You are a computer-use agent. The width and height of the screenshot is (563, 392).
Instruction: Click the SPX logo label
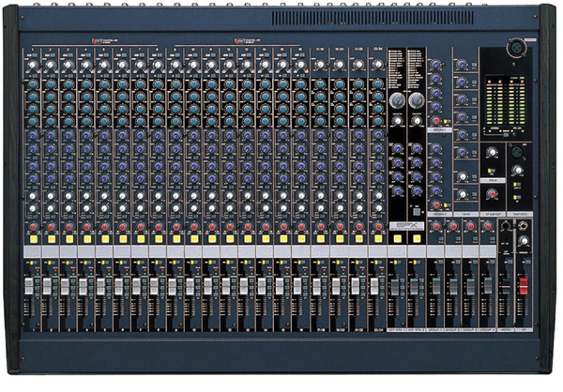[404, 226]
